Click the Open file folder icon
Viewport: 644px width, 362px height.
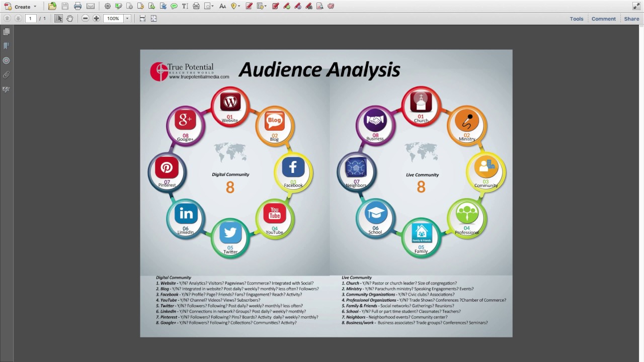pyautogui.click(x=52, y=6)
